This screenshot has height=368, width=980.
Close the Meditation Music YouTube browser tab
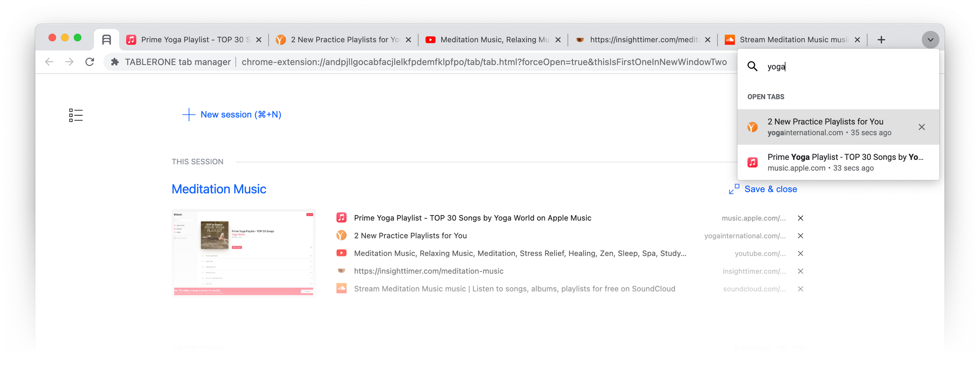point(558,40)
